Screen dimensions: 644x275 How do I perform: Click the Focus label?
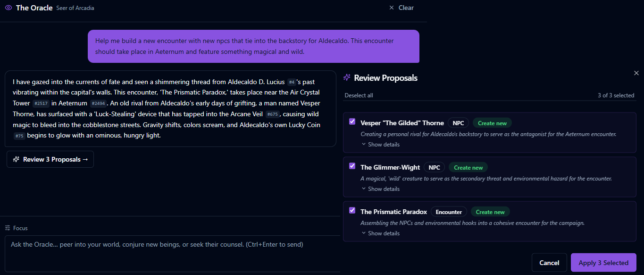click(x=20, y=228)
